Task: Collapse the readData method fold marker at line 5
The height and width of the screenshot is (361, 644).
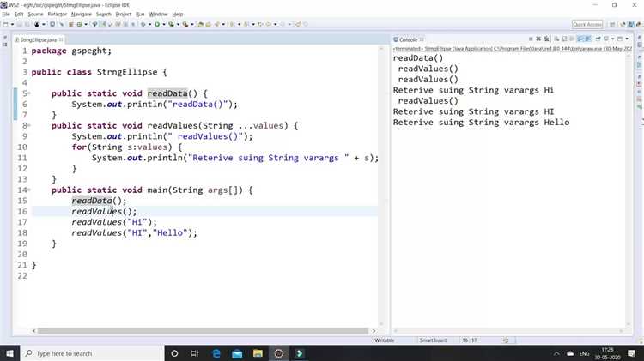Action: point(29,93)
